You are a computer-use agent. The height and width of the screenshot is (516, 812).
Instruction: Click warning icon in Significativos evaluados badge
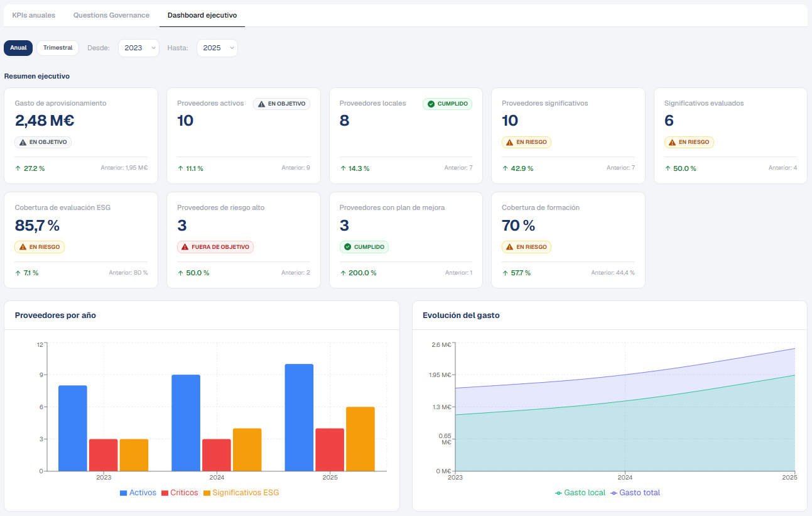point(673,142)
